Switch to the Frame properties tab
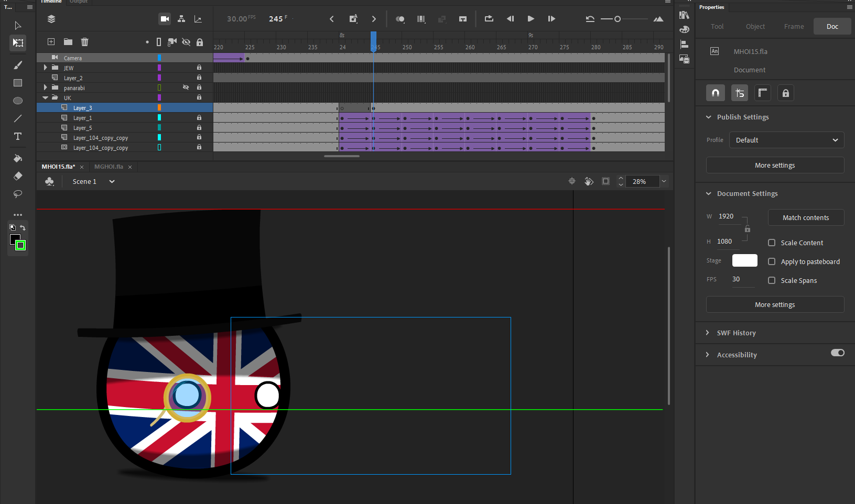Screen dimensions: 855x504 tap(794, 26)
